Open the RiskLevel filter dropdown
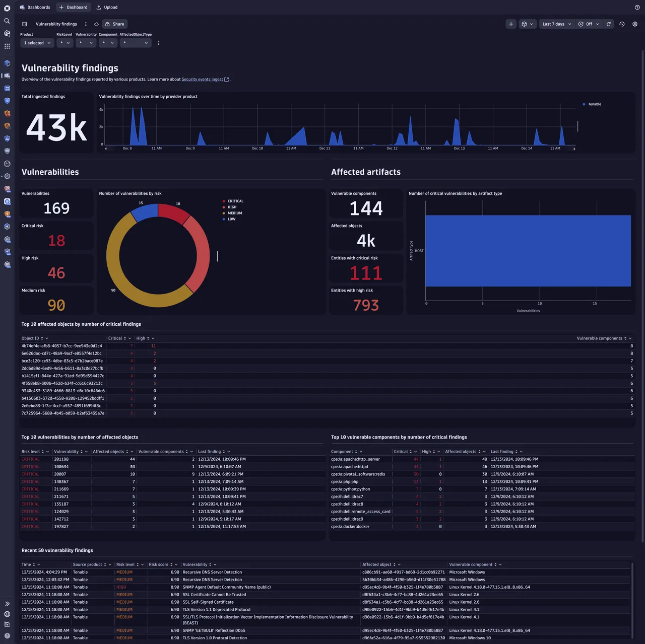Image resolution: width=645 pixels, height=644 pixels. 65,43
